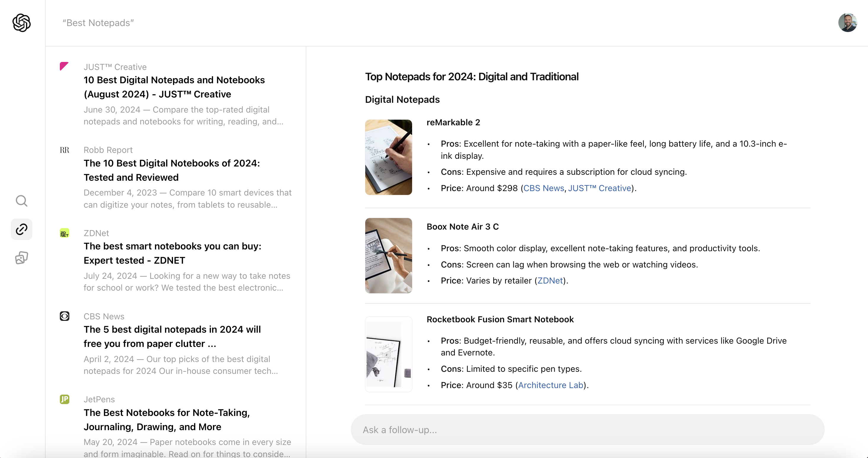Click the 'JetPens' source name
The height and width of the screenshot is (458, 868).
(99, 399)
